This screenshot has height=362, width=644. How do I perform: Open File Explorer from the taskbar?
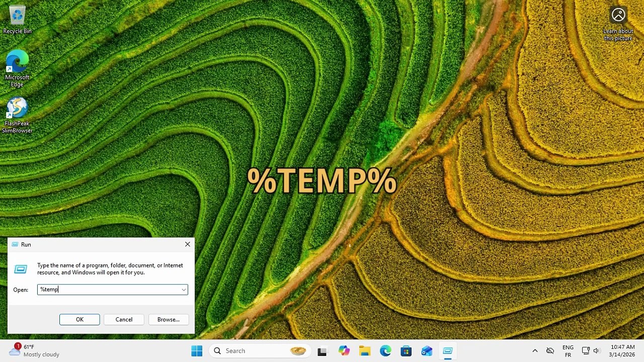[365, 351]
